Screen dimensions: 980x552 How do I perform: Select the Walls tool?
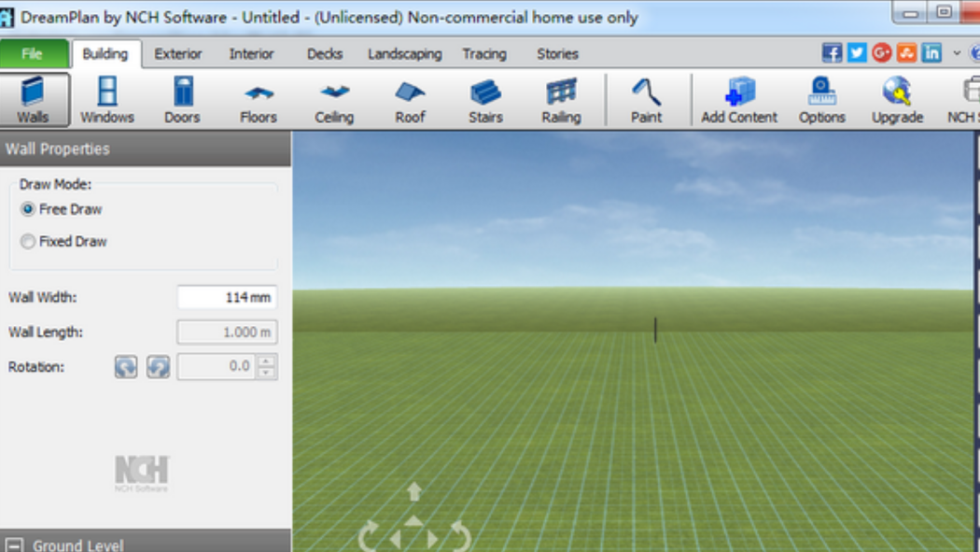34,100
